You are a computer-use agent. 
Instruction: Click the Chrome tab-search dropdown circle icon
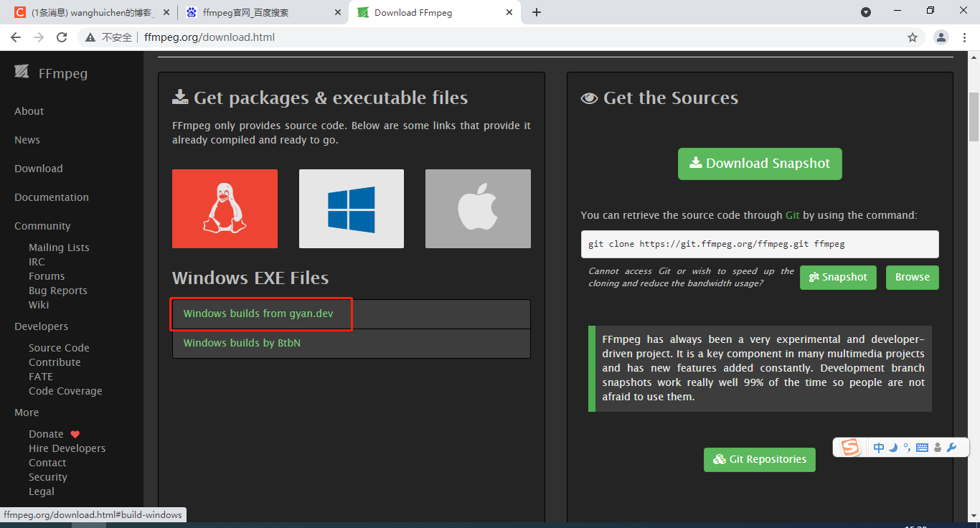866,12
